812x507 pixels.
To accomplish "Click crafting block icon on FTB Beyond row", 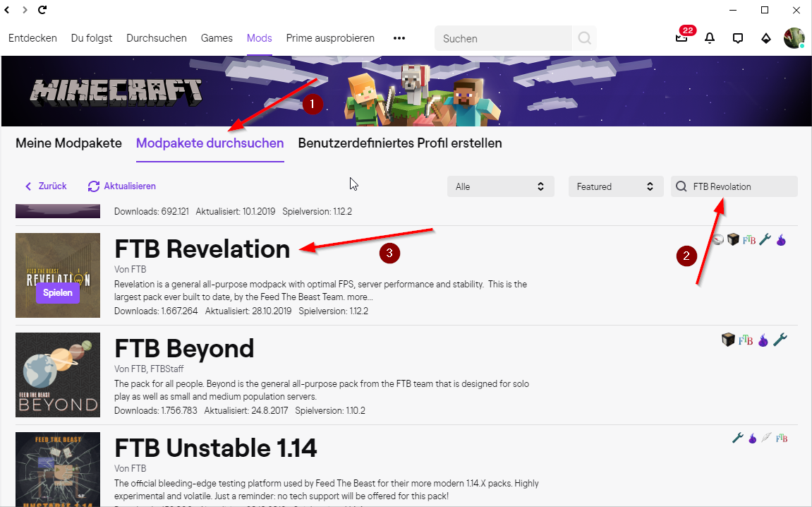I will pyautogui.click(x=728, y=340).
